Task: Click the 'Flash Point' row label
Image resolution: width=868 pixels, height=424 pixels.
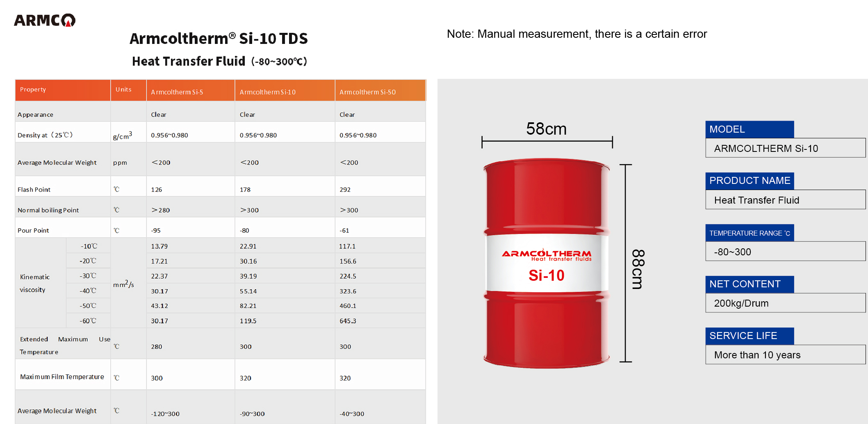Action: click(34, 190)
